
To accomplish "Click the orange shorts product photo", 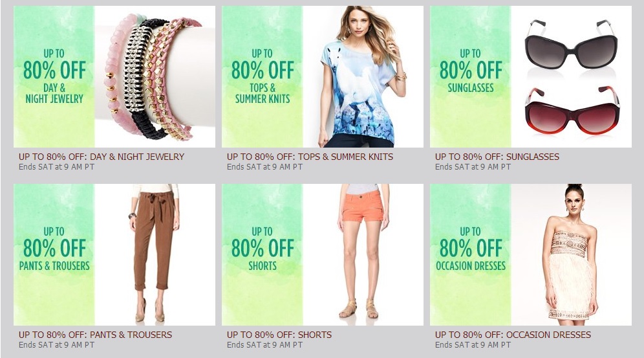I will pyautogui.click(x=363, y=254).
